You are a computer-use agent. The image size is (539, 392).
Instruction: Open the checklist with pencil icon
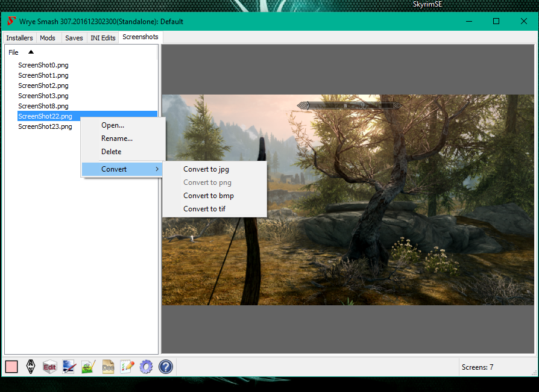pos(127,367)
